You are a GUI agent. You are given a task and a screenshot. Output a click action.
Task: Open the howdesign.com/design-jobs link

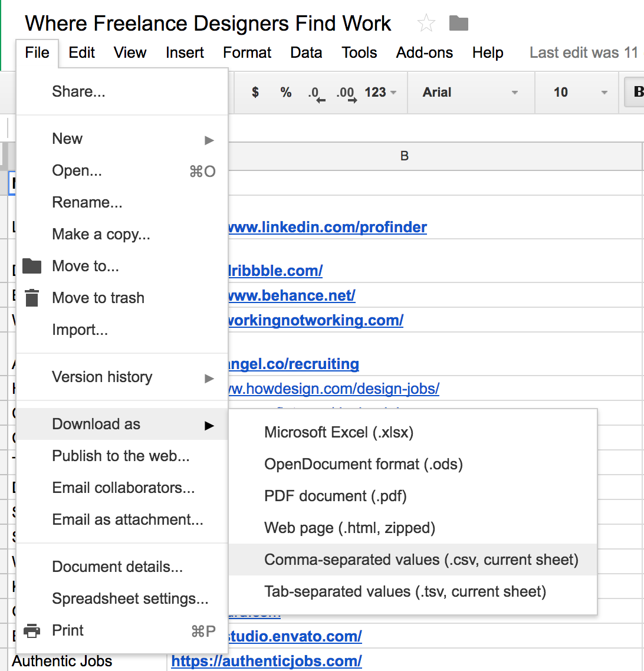334,389
